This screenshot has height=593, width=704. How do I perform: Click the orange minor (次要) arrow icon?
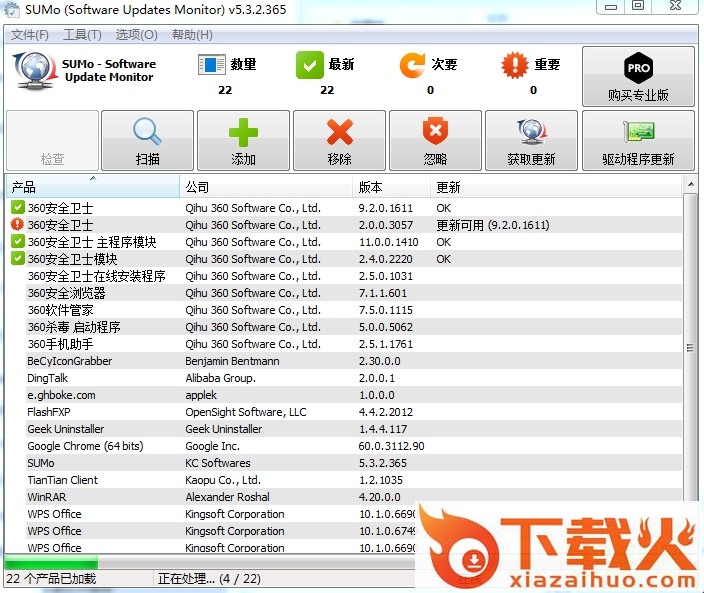412,65
